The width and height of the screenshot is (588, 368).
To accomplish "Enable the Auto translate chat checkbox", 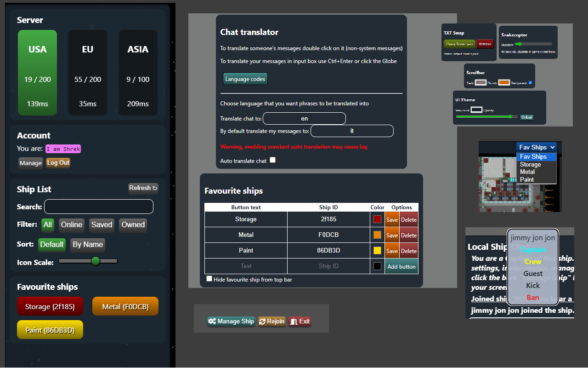I will coord(273,160).
